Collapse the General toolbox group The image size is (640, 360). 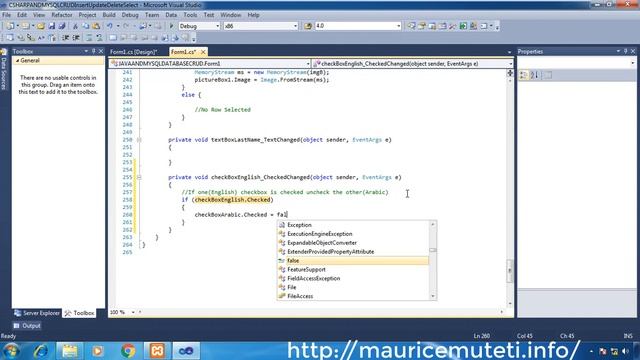pos(17,60)
